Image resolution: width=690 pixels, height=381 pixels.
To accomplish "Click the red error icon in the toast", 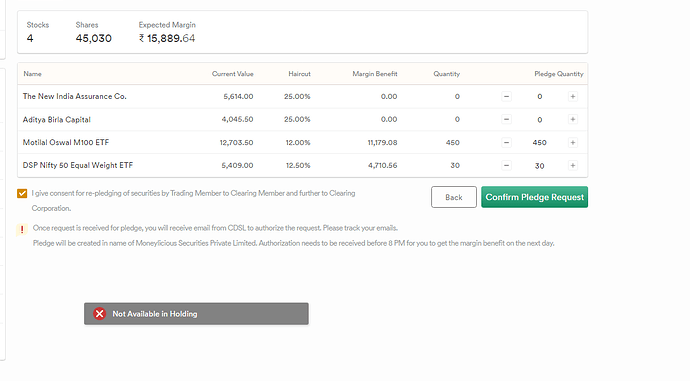I will 99,314.
